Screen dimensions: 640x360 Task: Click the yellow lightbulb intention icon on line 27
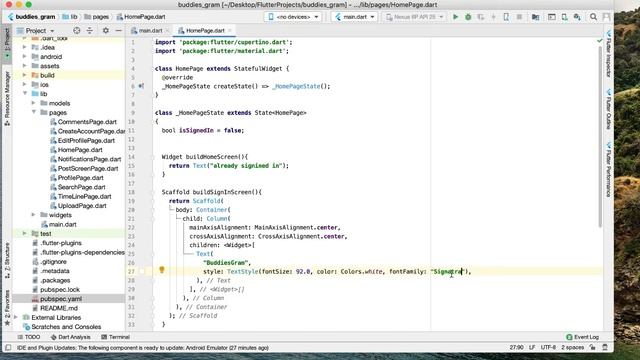(x=162, y=269)
